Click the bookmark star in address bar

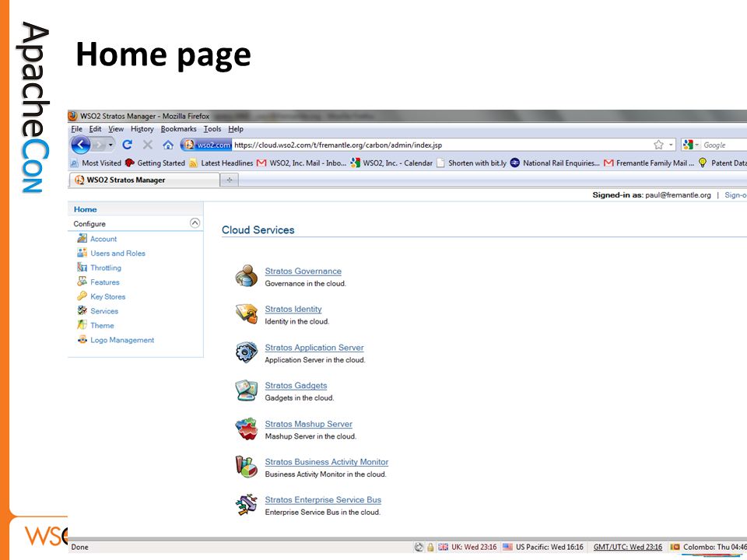(658, 145)
